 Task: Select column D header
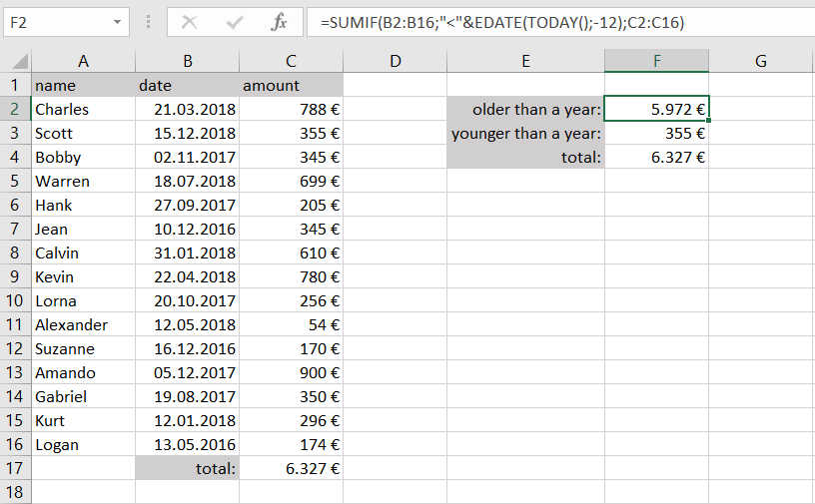[x=396, y=61]
